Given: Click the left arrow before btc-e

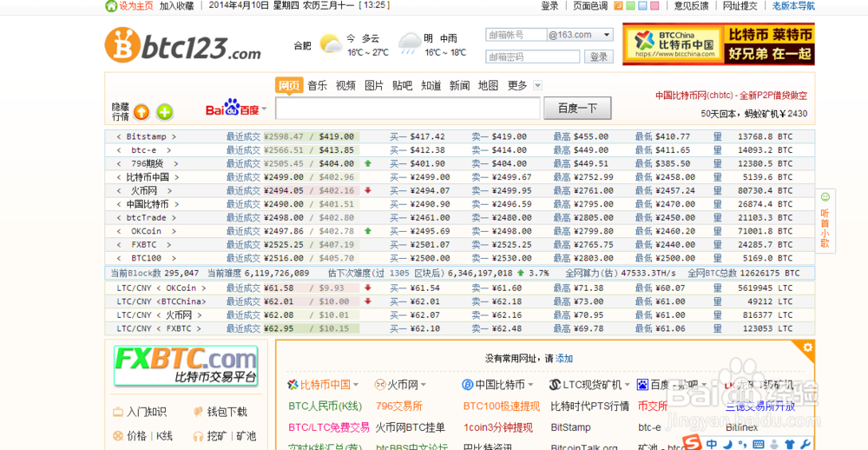Looking at the screenshot, I should [x=119, y=150].
